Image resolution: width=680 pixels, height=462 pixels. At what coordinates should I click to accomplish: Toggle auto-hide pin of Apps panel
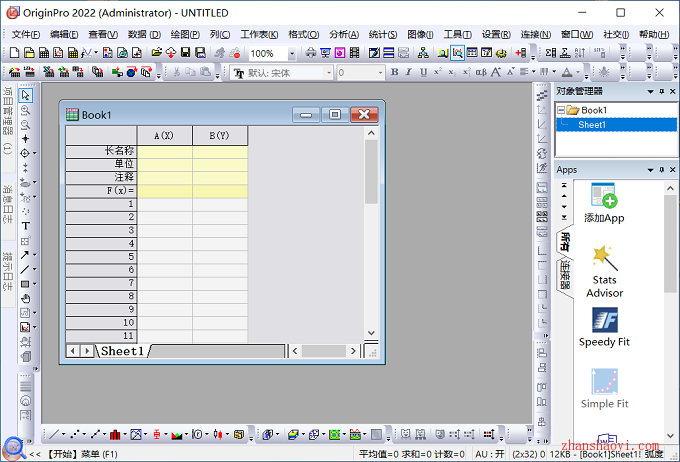click(661, 170)
